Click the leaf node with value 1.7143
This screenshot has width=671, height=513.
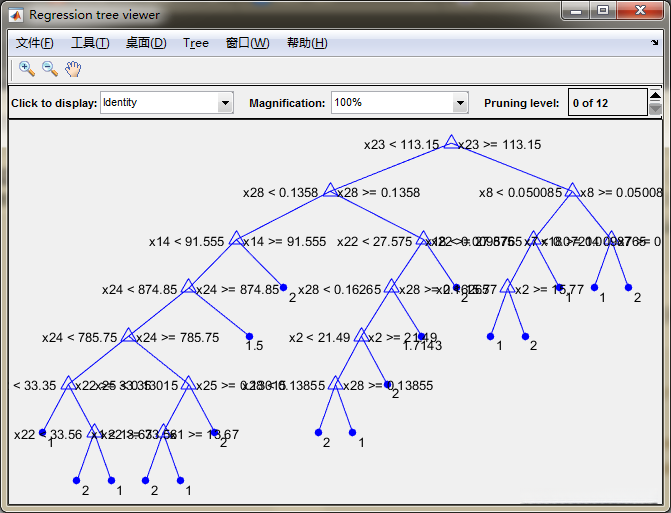(x=421, y=337)
